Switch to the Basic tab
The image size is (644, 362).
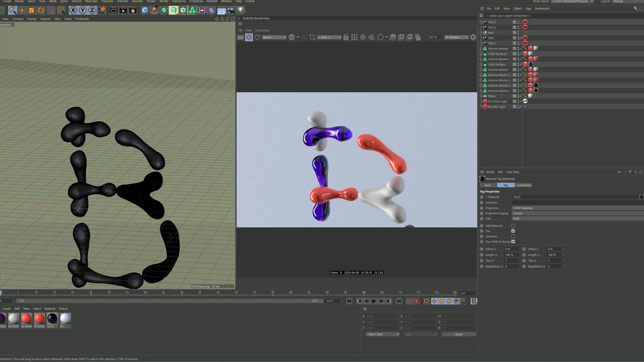(488, 185)
